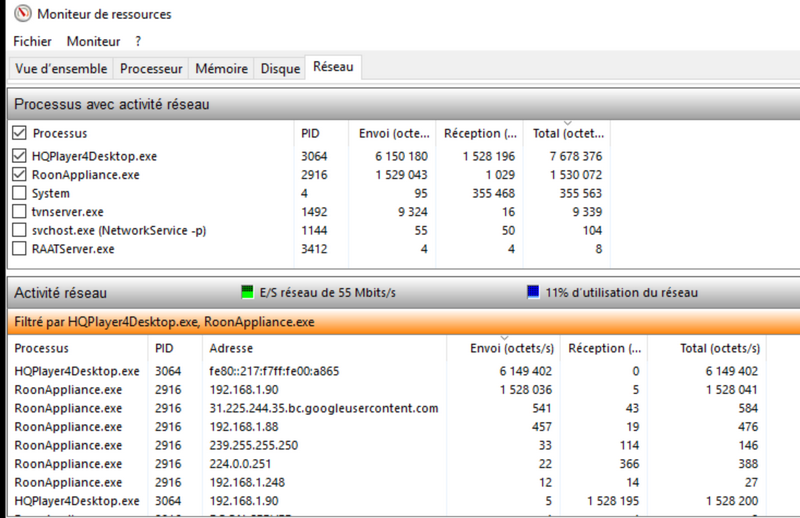Click the total value 7 678 376
Viewport: 800px width, 518px height.
(x=576, y=156)
